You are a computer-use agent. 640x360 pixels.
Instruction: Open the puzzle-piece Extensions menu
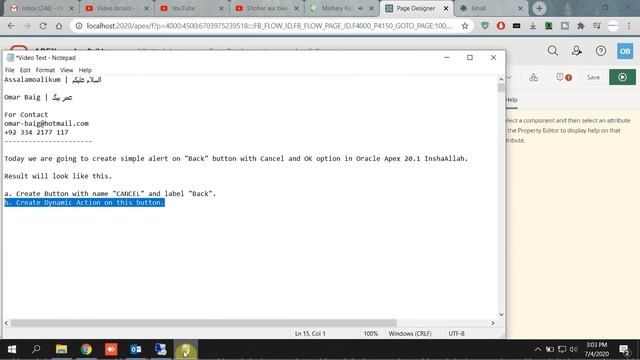580,26
